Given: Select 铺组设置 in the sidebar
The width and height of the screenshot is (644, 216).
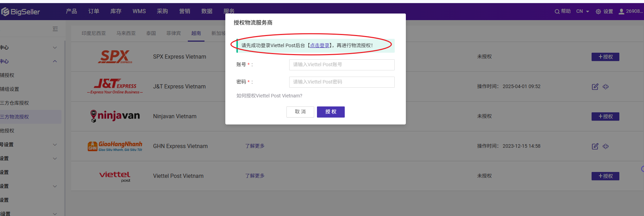Looking at the screenshot, I should coord(9,89).
